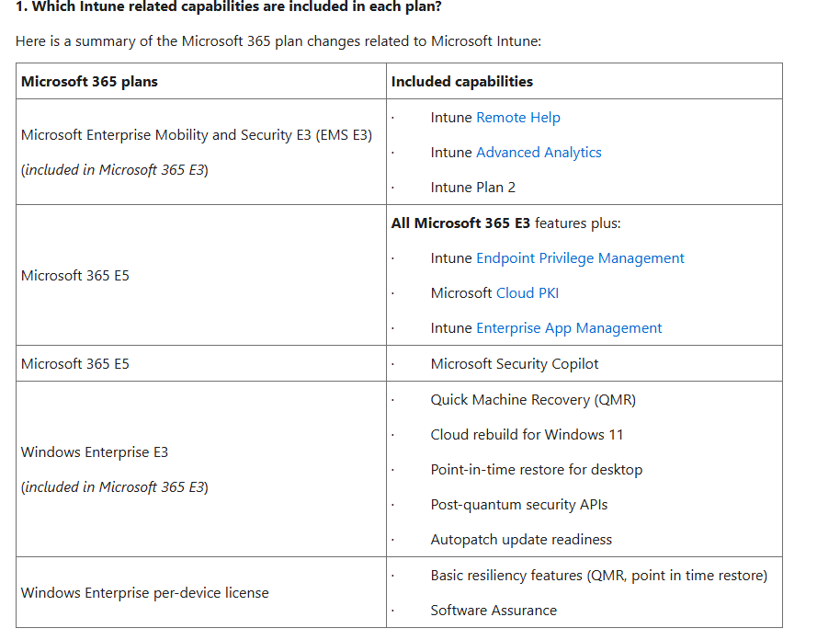
Task: Click 'Basic resiliency features' list item
Action: tap(598, 576)
